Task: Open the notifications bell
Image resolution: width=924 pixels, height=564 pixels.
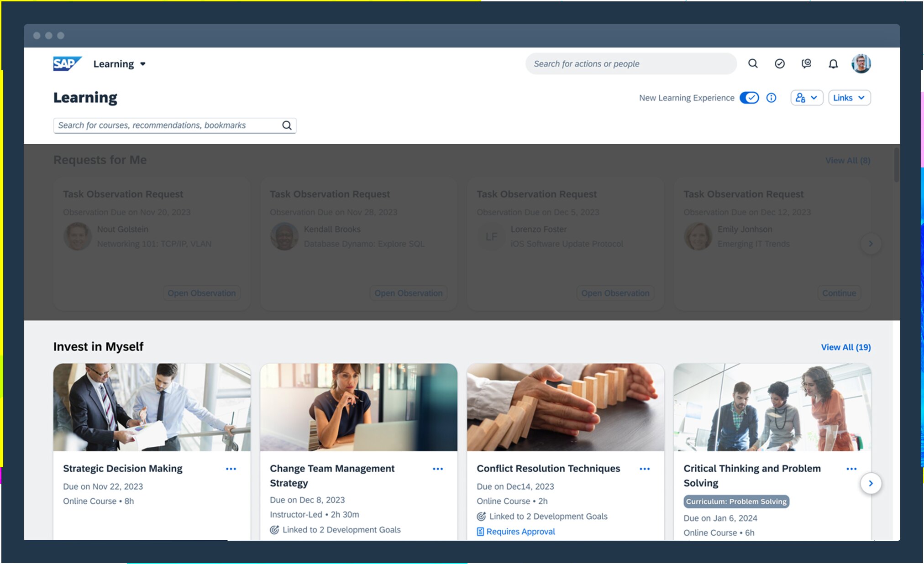Action: (x=833, y=64)
